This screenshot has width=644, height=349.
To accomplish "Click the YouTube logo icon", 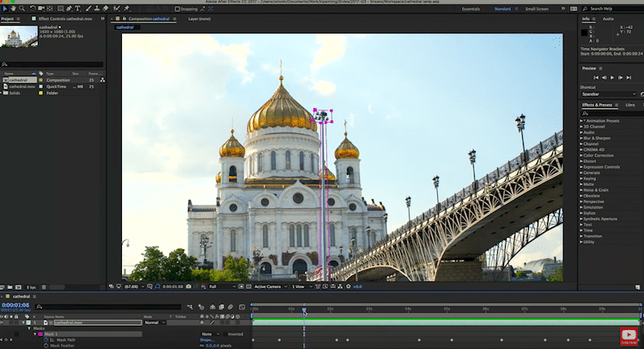I will (629, 335).
